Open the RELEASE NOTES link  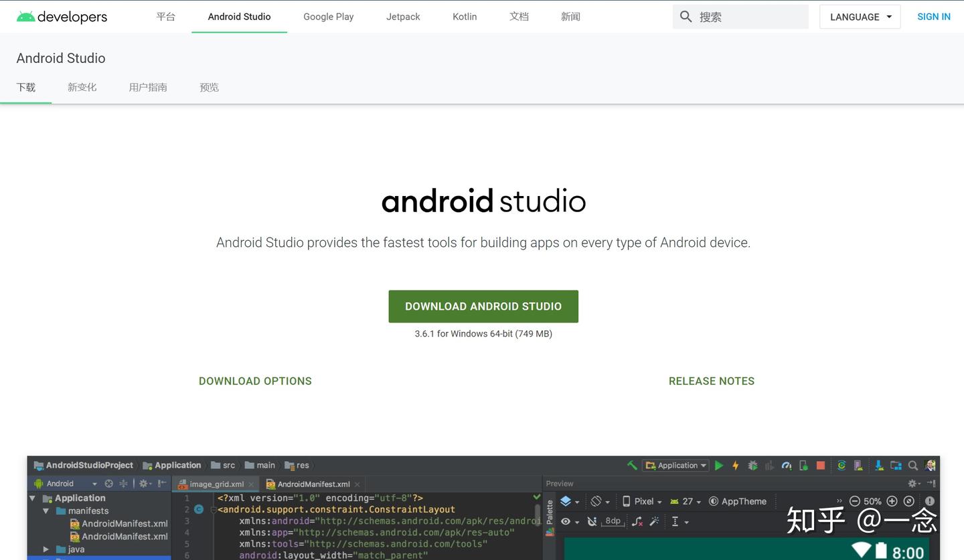pyautogui.click(x=711, y=381)
